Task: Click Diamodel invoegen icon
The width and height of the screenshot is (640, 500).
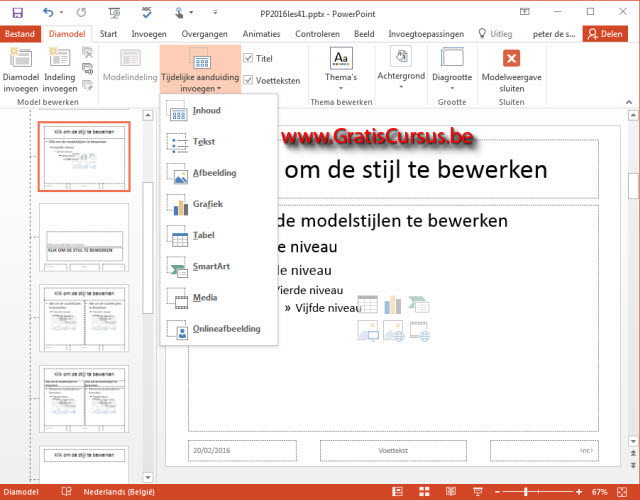Action: 20,70
